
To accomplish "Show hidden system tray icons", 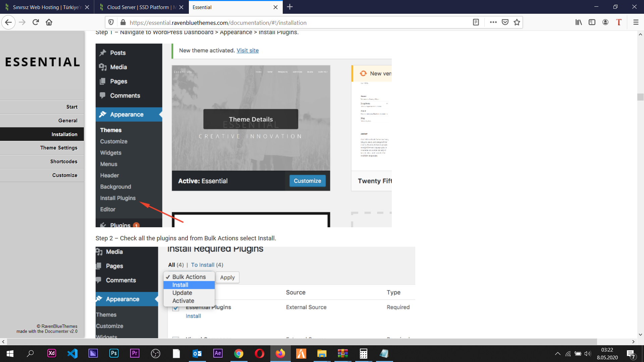I will (x=557, y=354).
